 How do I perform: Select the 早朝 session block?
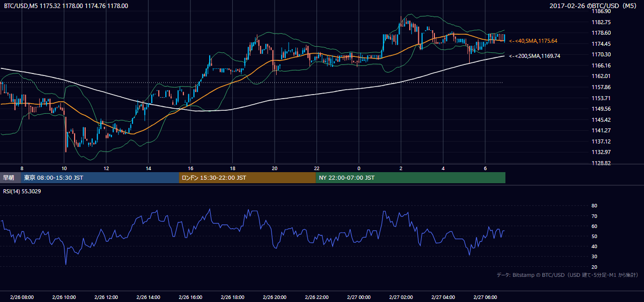pos(11,178)
